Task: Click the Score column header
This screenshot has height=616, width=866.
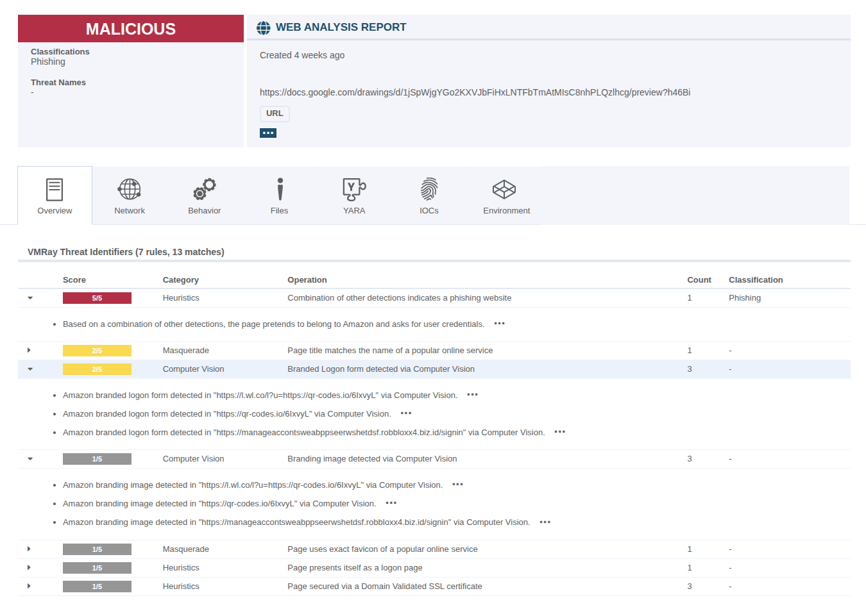Action: pyautogui.click(x=74, y=280)
